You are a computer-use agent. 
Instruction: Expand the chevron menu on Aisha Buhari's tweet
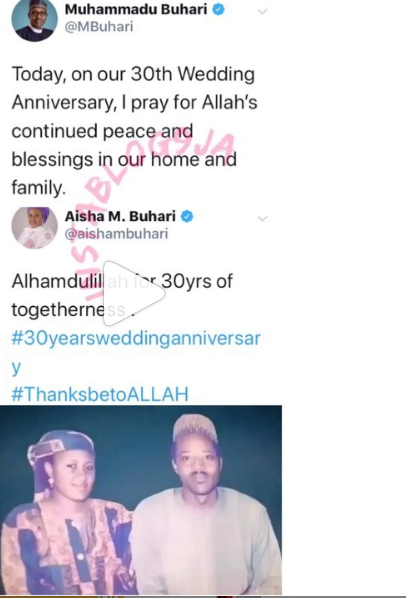pyautogui.click(x=262, y=219)
